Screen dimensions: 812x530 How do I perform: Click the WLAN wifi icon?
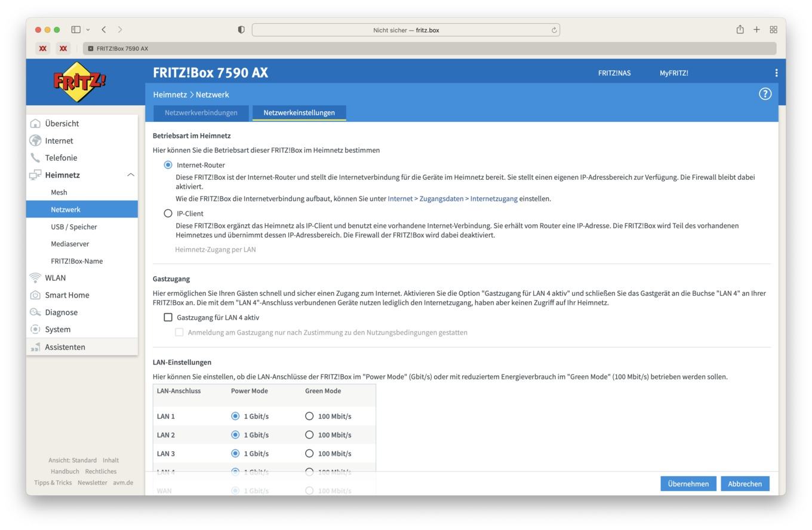point(35,278)
